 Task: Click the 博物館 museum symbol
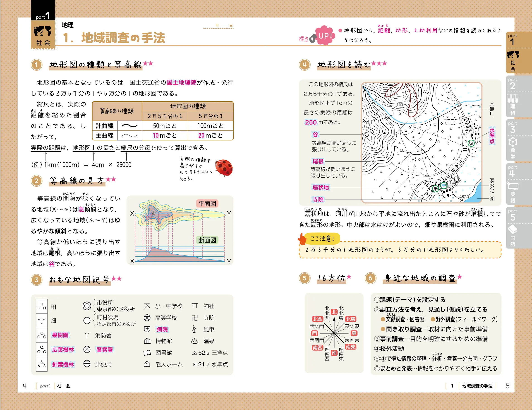pos(147,341)
